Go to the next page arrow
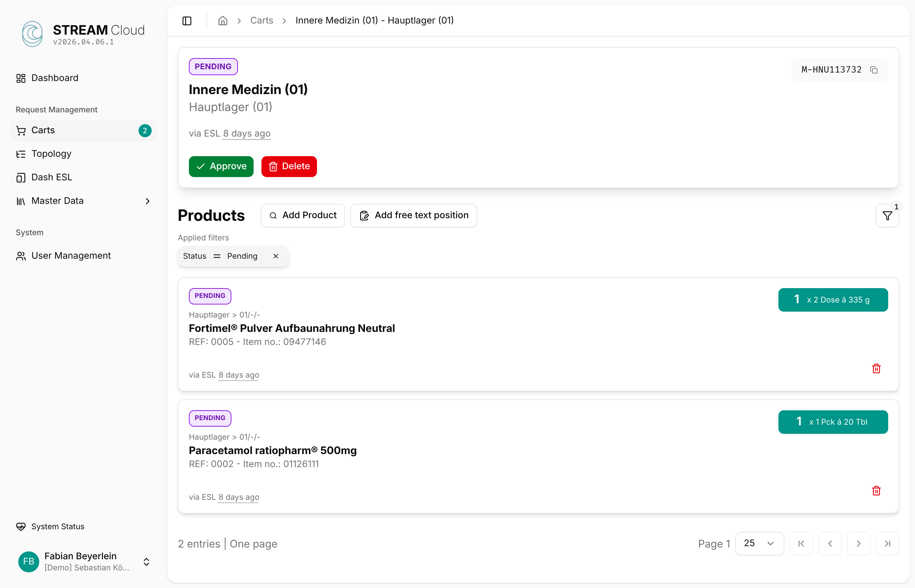 858,543
